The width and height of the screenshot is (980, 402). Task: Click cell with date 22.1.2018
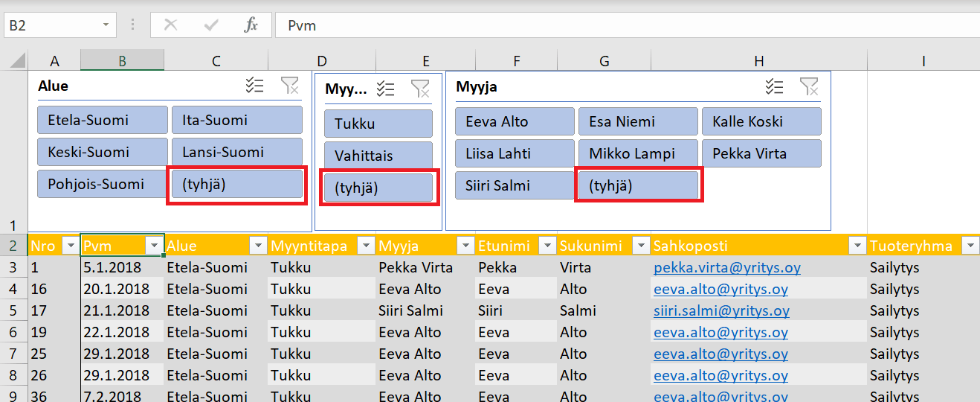click(x=122, y=332)
